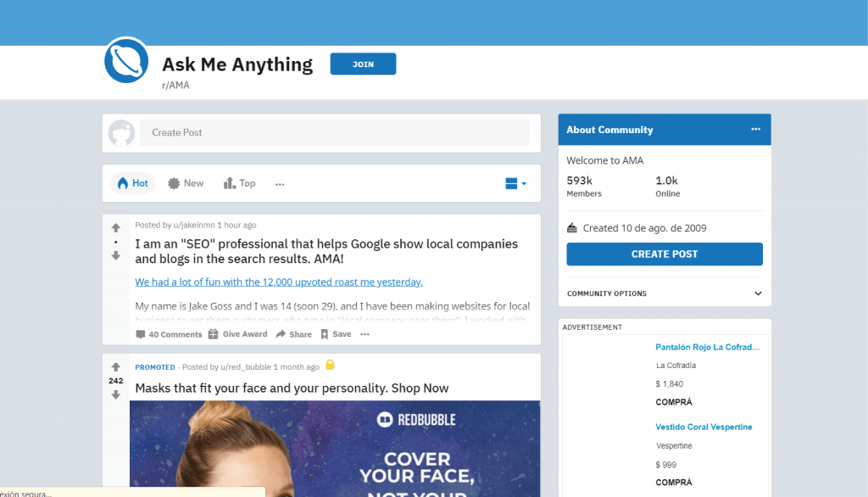Screen dimensions: 868x497
Task: Open the card view layout dropdown
Action: pos(515,183)
